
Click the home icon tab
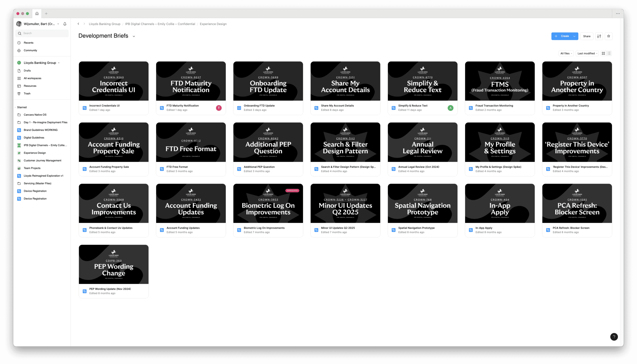(x=37, y=13)
